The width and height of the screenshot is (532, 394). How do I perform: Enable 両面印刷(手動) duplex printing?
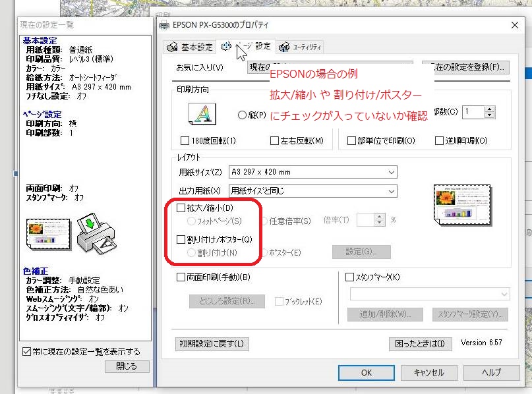tap(179, 276)
